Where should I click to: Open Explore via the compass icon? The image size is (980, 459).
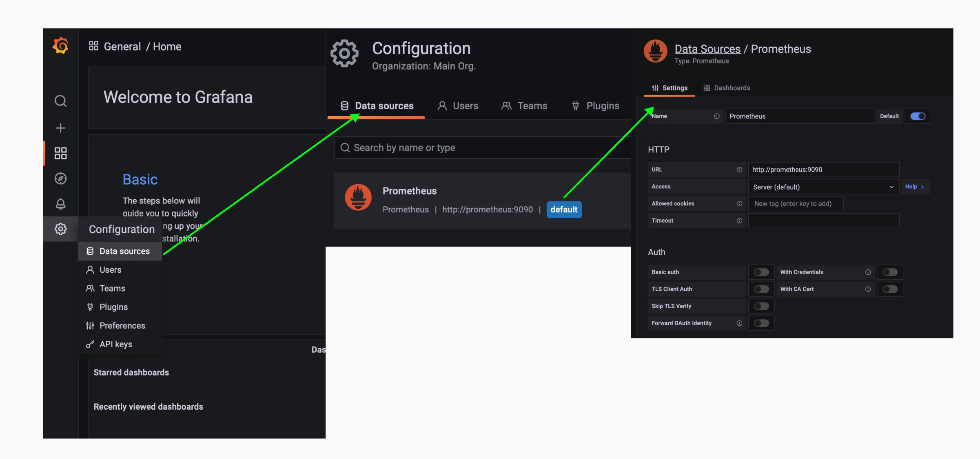point(60,178)
